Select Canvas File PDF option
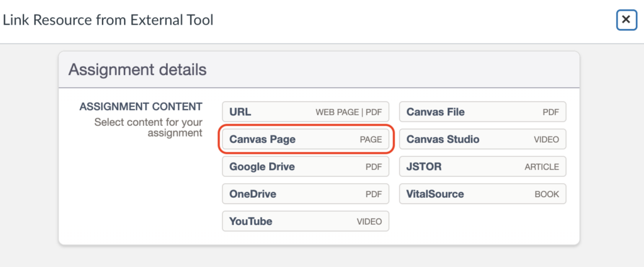 pyautogui.click(x=482, y=112)
